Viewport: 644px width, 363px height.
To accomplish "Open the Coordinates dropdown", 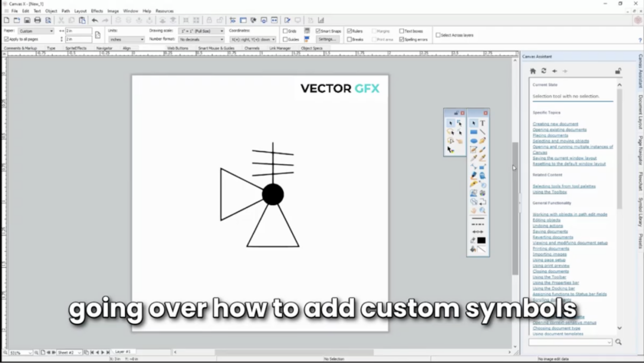I will pos(252,39).
